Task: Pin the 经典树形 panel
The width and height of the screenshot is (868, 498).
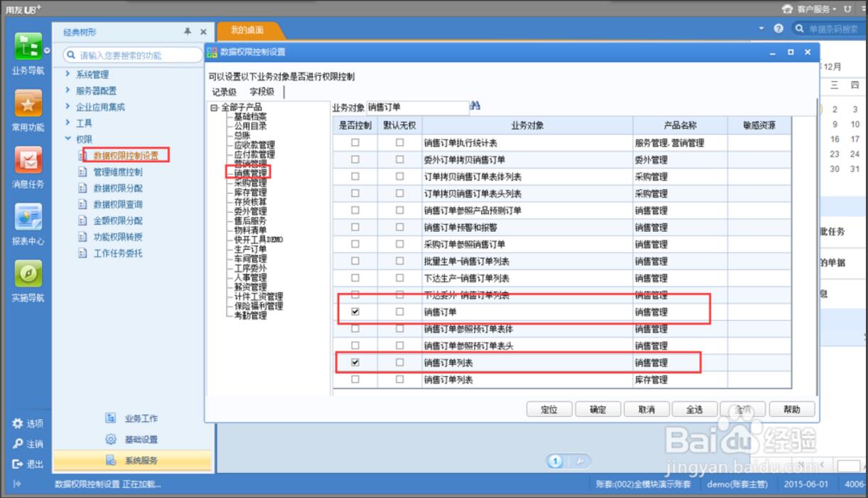Action: 188,32
